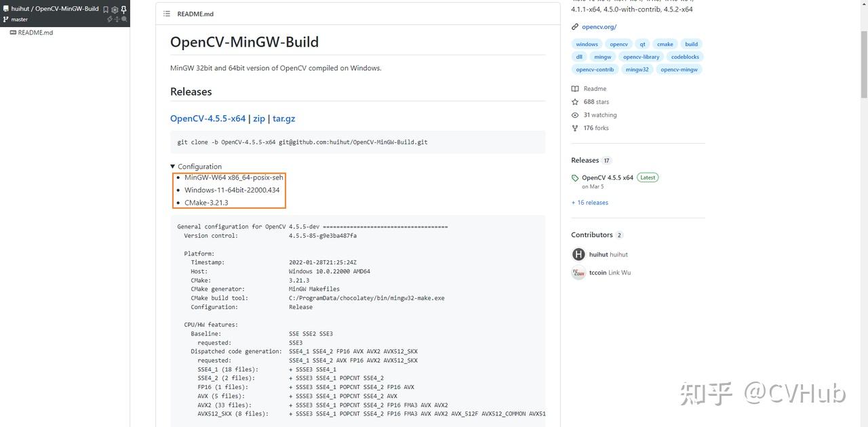The height and width of the screenshot is (427, 868).
Task: Click the fork icon next to 176 forks
Action: (x=576, y=127)
